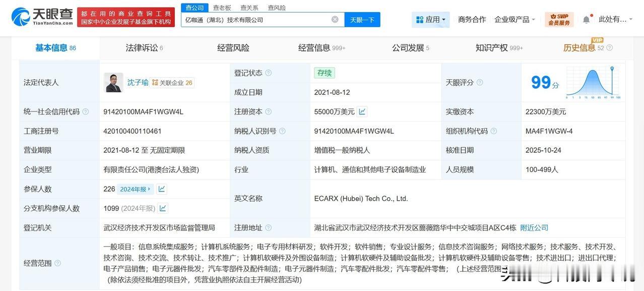Screen dimensions: 644x291
Task: Click help icon next to 组织机构代码
Action: (493, 131)
